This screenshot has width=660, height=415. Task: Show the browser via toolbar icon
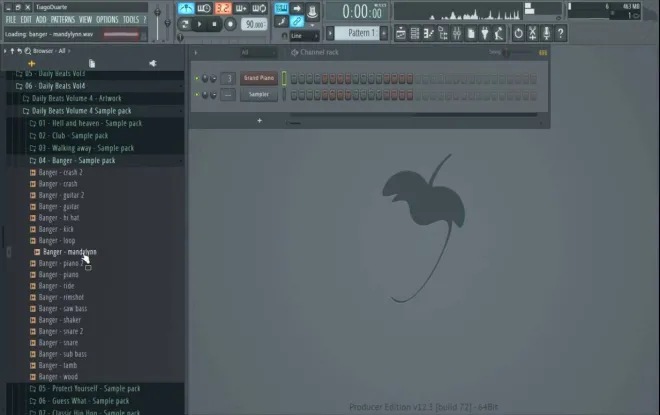point(442,33)
